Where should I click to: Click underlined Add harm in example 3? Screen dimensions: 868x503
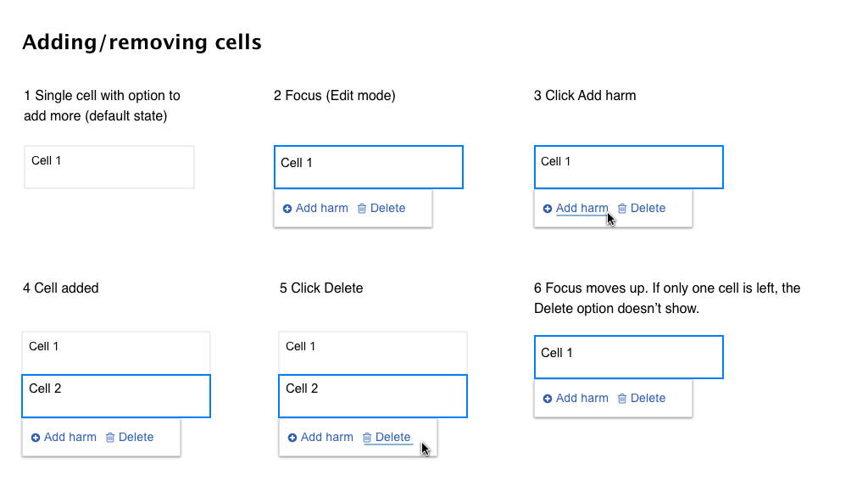pos(581,209)
